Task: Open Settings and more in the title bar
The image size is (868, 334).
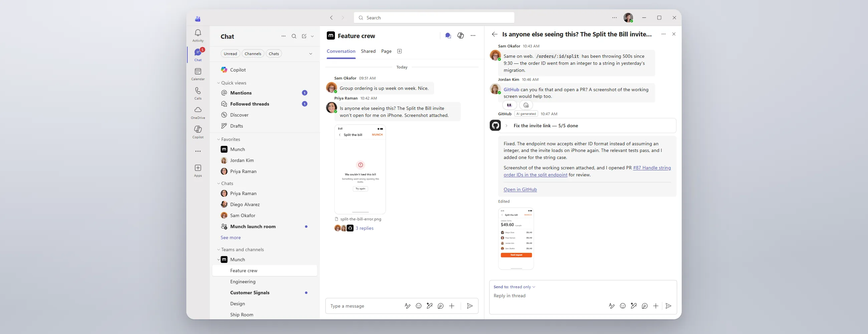Action: pyautogui.click(x=615, y=18)
